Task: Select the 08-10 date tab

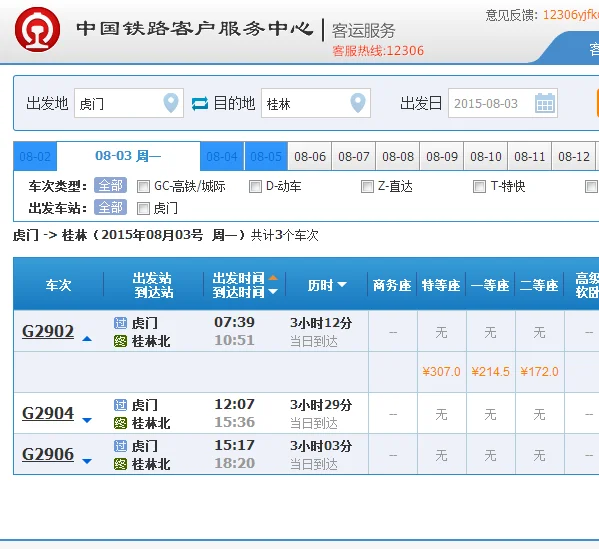Action: click(x=486, y=156)
